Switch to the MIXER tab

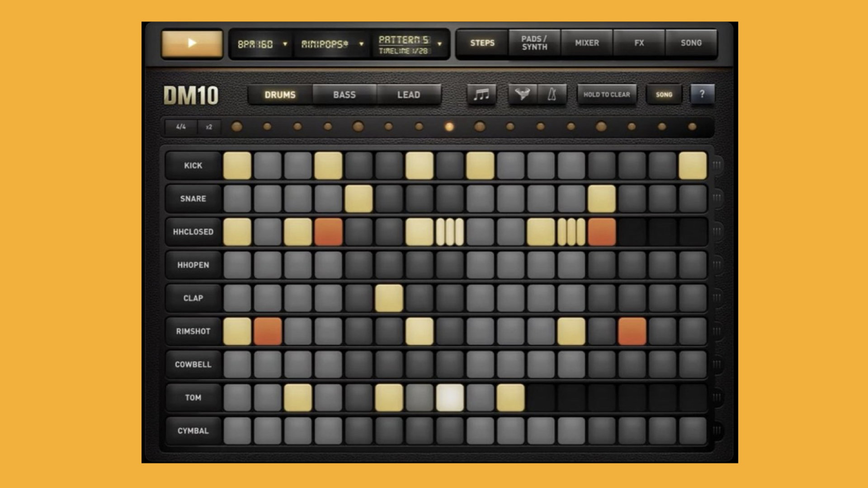click(587, 43)
